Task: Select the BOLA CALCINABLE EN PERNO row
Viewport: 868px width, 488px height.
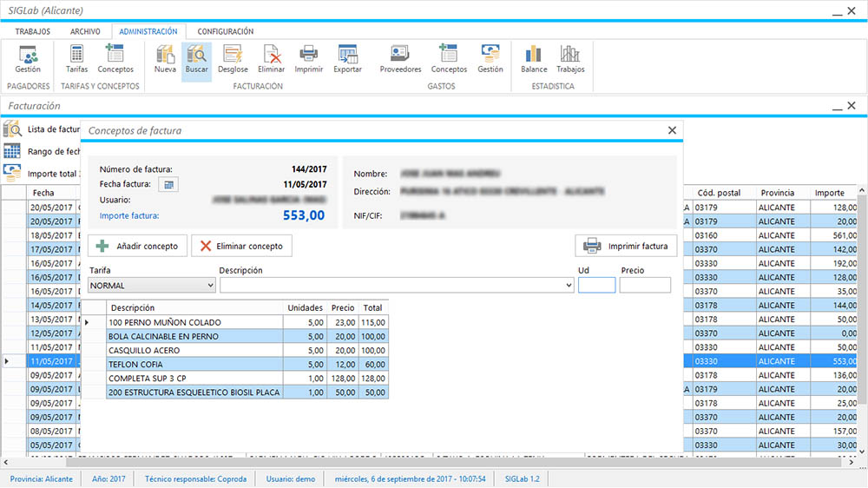Action: tap(236, 336)
